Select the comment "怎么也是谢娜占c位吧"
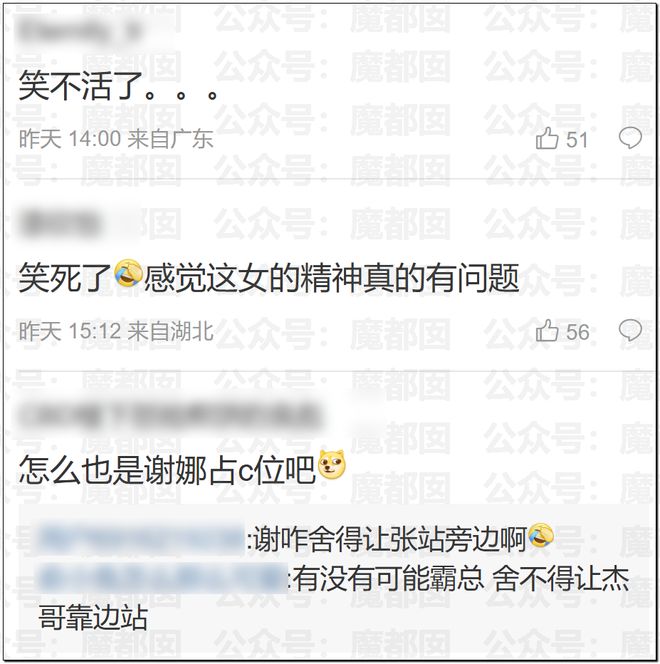The height and width of the screenshot is (664, 660). tap(167, 470)
